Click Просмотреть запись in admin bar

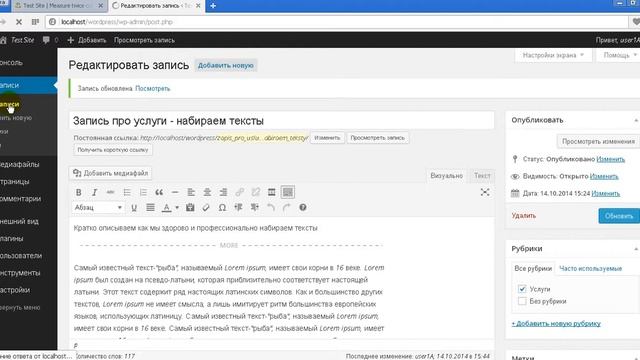[x=144, y=40]
